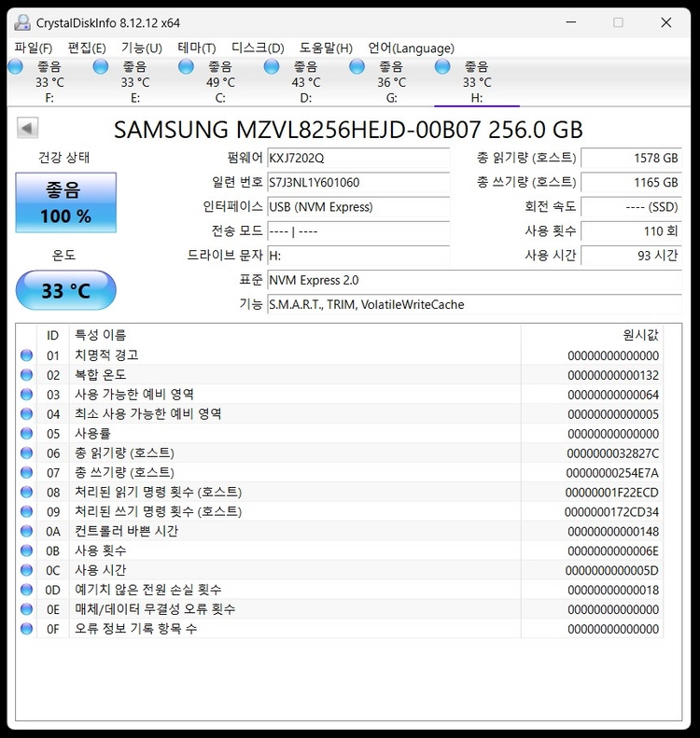The height and width of the screenshot is (738, 700).
Task: Click raw value 0000000000064
Action: click(613, 395)
